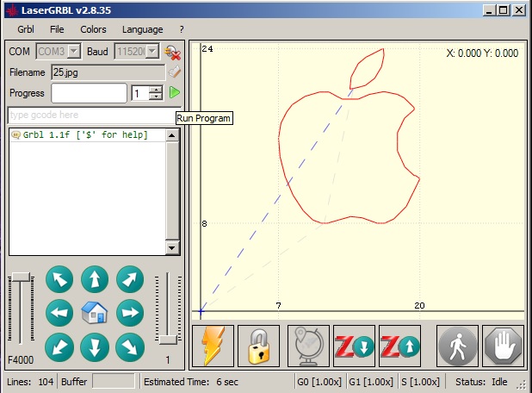
Task: Click the Z down arrow button
Action: click(353, 346)
